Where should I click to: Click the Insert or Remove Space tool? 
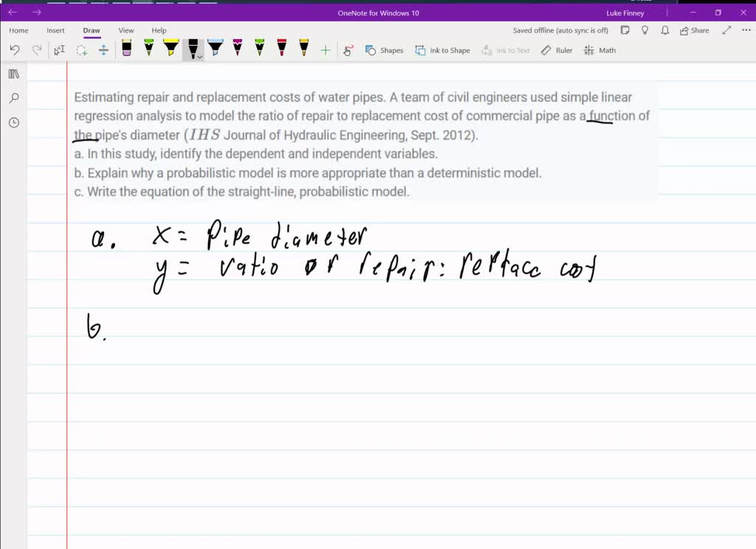tap(103, 50)
